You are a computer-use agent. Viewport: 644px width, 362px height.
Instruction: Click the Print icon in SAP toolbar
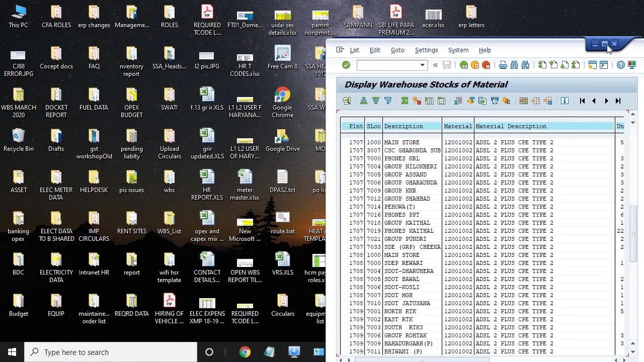(x=503, y=65)
